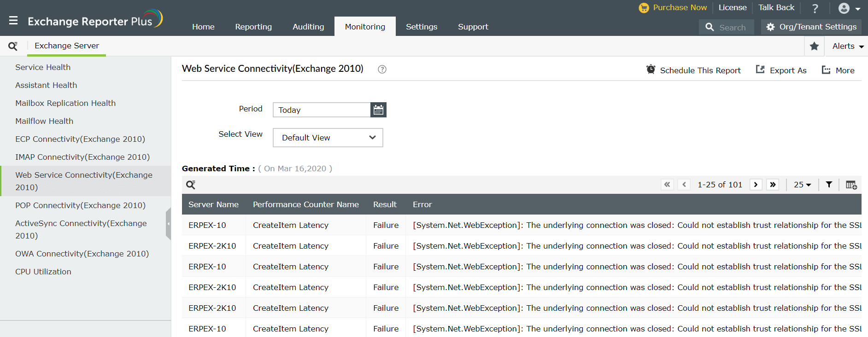Viewport: 868px width, 337px height.
Task: Open the Support tab
Action: [x=473, y=27]
